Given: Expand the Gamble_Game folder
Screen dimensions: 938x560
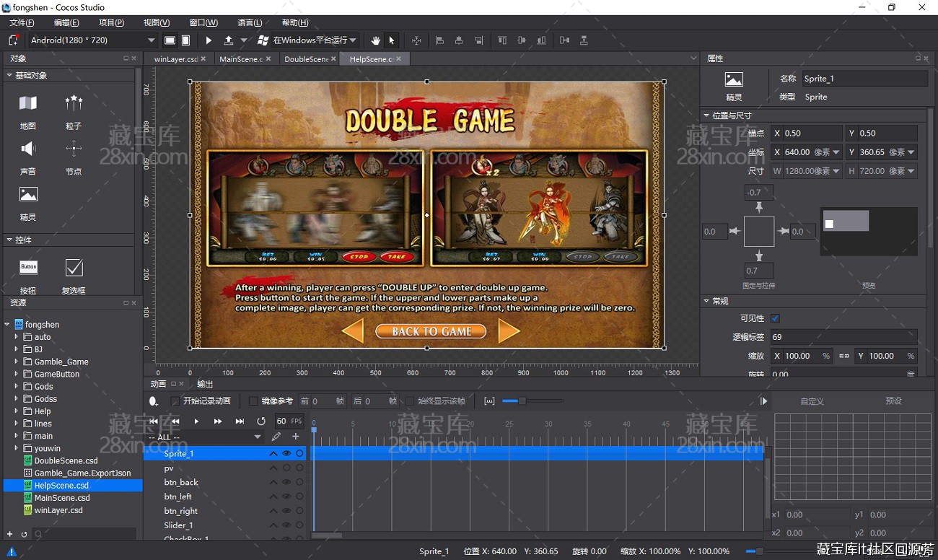Looking at the screenshot, I should pyautogui.click(x=17, y=362).
